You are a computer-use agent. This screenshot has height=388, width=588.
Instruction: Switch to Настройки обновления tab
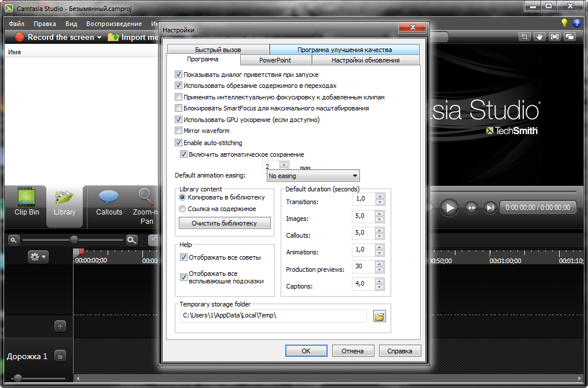tap(365, 60)
